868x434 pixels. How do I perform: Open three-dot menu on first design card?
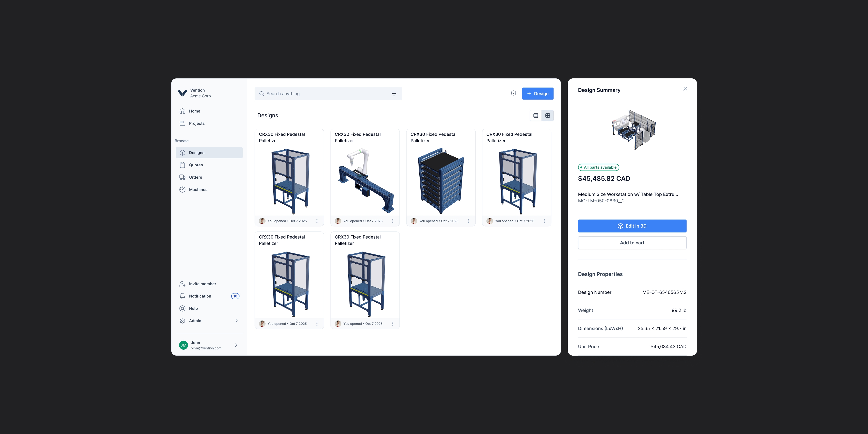[317, 221]
